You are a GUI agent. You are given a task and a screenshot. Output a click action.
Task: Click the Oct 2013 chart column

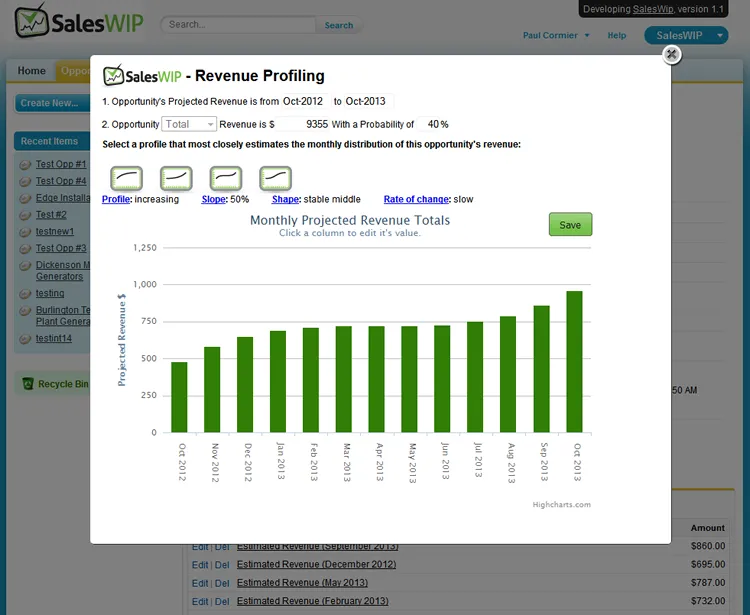pos(574,362)
